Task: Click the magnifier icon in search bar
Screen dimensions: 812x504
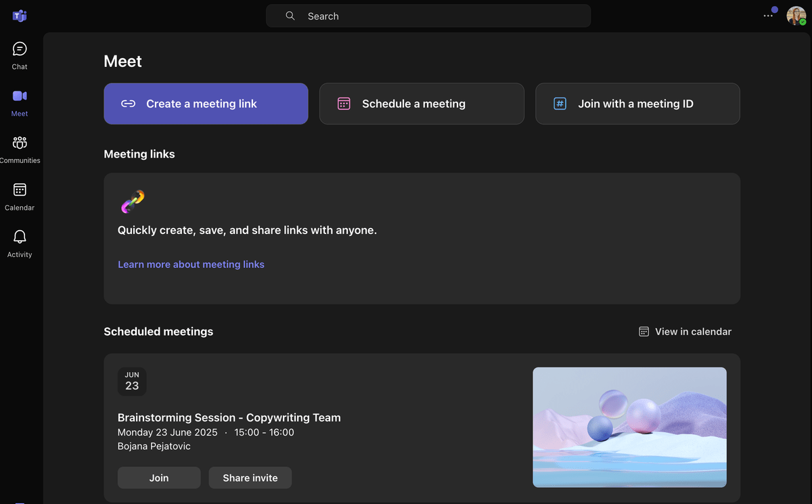Action: tap(290, 16)
